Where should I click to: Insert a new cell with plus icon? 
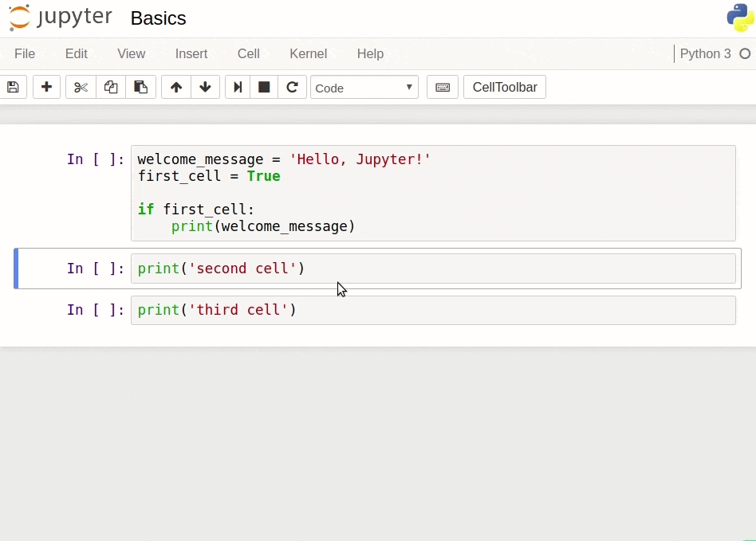click(x=46, y=88)
